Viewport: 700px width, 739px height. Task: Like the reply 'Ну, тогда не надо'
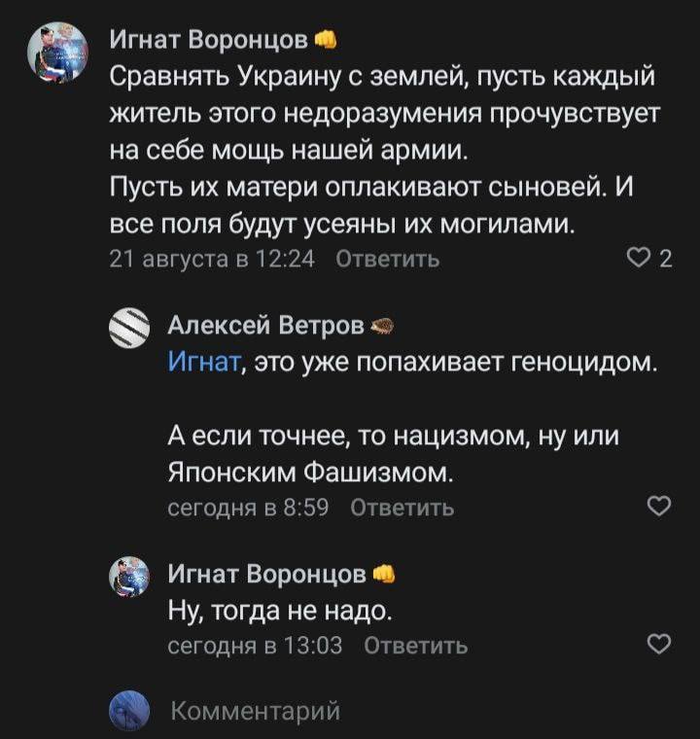click(x=658, y=644)
